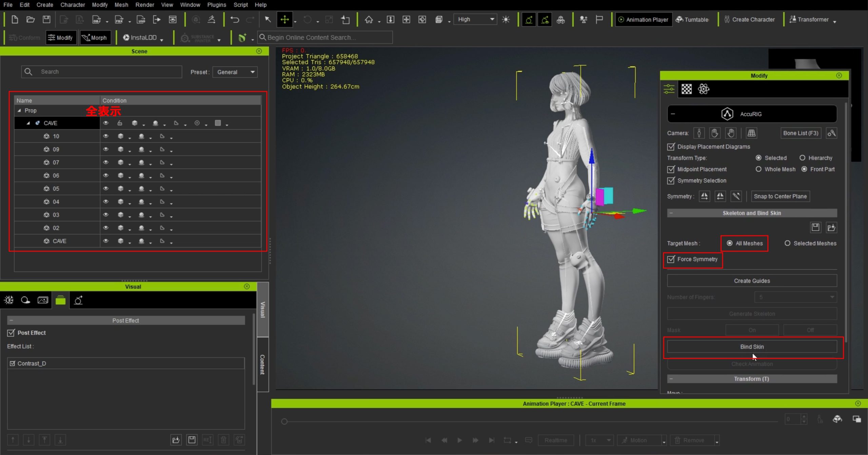This screenshot has height=455, width=868.
Task: Uncheck the Force Symmetry checkbox
Action: pyautogui.click(x=671, y=259)
